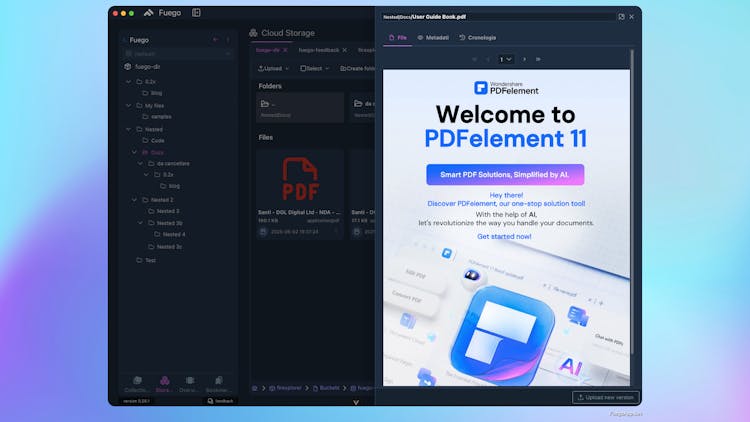Go to first PDF page
The width and height of the screenshot is (750, 422).
[x=474, y=59]
